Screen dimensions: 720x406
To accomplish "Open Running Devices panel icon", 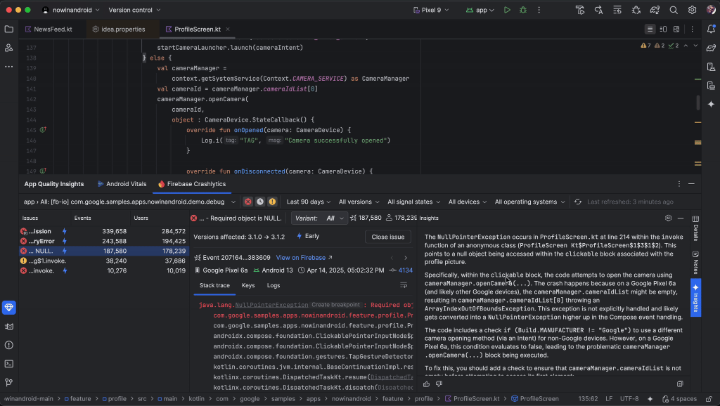I will click(x=711, y=85).
